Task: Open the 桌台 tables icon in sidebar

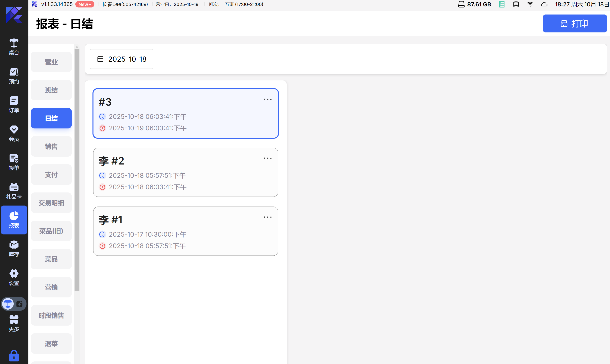Action: (x=14, y=47)
